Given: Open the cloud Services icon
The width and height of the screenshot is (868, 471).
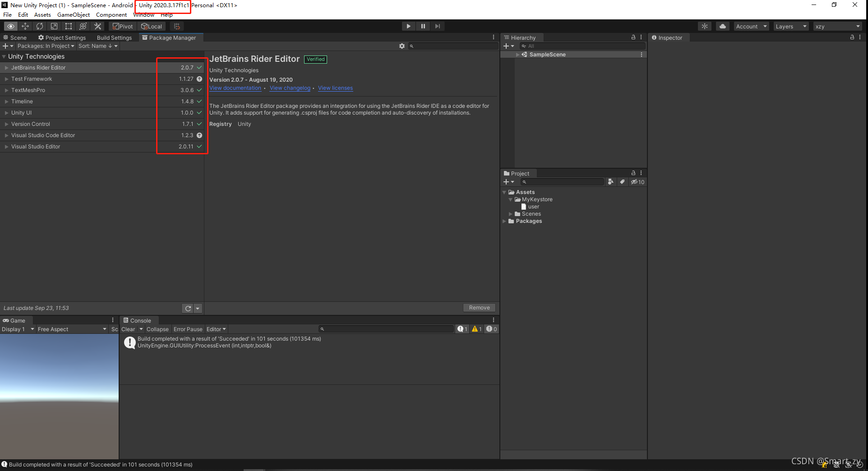Looking at the screenshot, I should coord(723,26).
